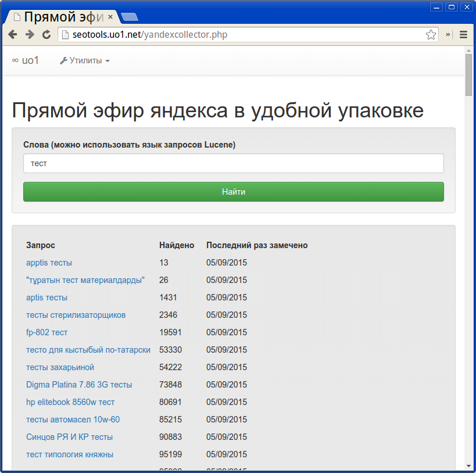The width and height of the screenshot is (476, 473).
Task: Show hidden extensions with chevron icon
Action: click(x=448, y=35)
